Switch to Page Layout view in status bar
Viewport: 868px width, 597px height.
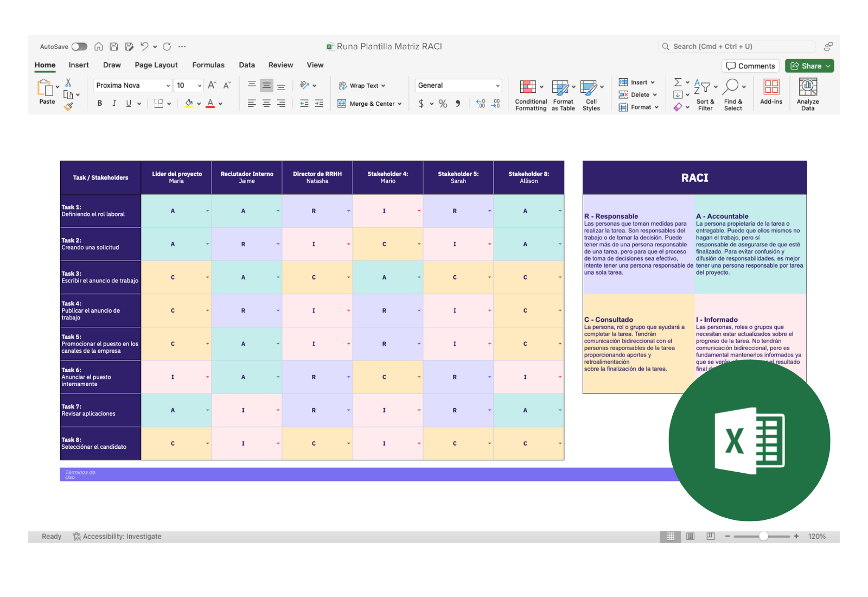click(690, 536)
